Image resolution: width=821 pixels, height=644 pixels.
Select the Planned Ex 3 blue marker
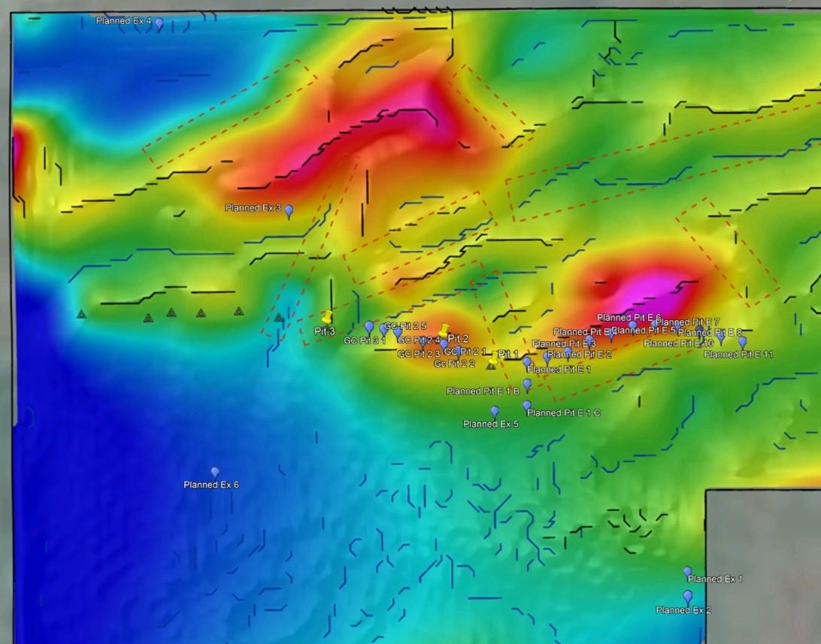point(288,211)
